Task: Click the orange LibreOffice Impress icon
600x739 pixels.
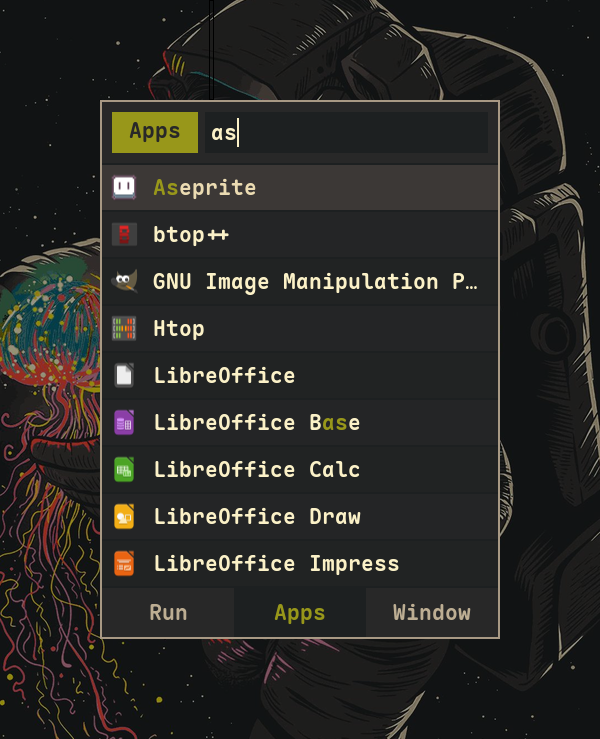Action: (124, 564)
